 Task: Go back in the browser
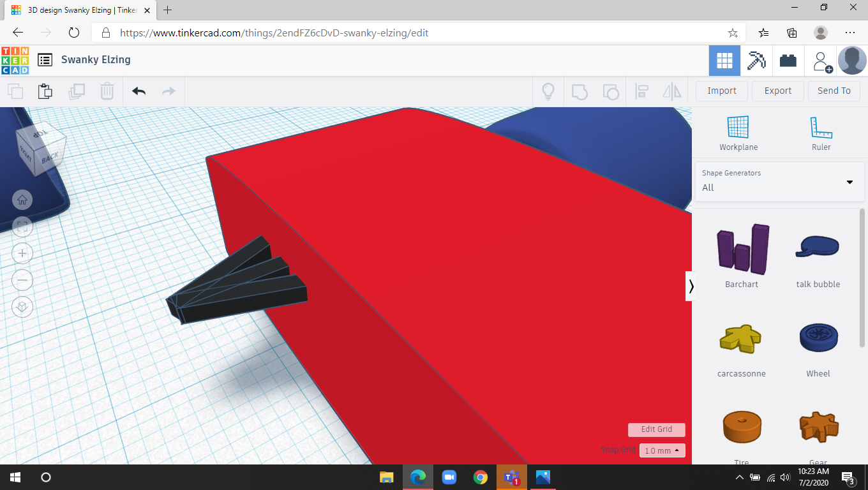tap(18, 33)
